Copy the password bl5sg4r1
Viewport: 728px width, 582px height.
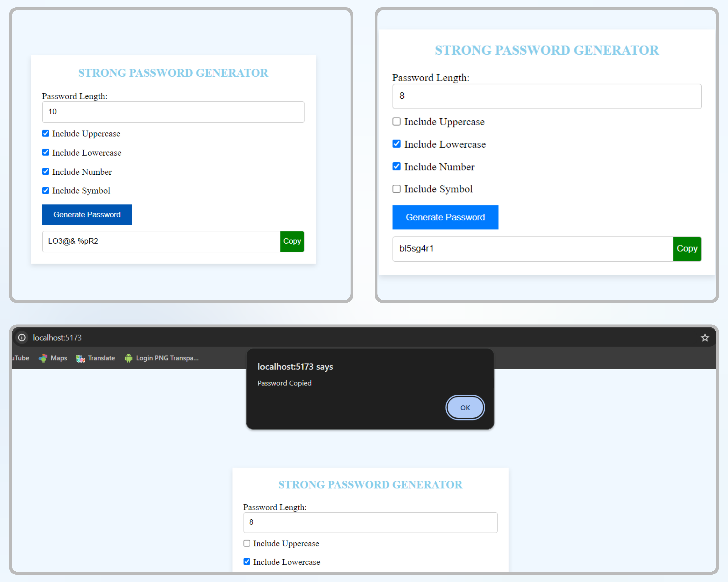coord(687,249)
